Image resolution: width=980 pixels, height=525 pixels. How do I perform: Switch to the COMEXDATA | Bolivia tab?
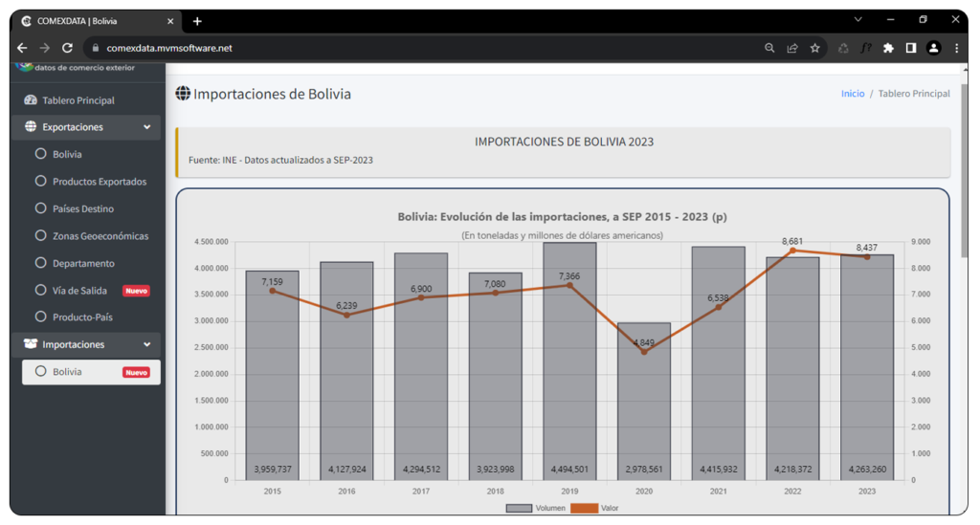(x=91, y=21)
